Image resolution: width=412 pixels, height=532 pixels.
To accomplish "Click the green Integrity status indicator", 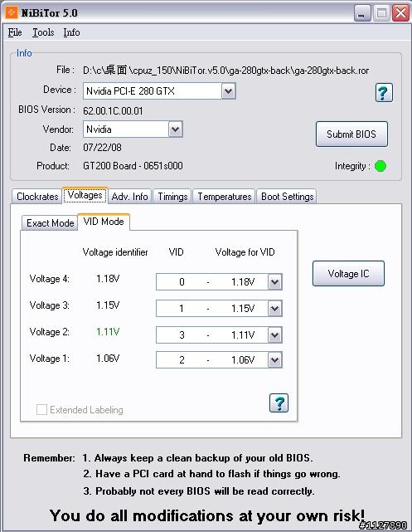I will pyautogui.click(x=380, y=166).
